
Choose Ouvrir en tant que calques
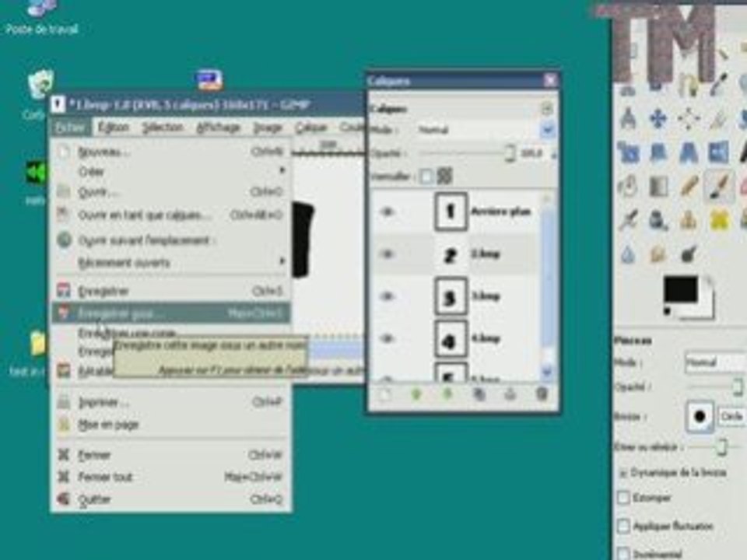170,215
